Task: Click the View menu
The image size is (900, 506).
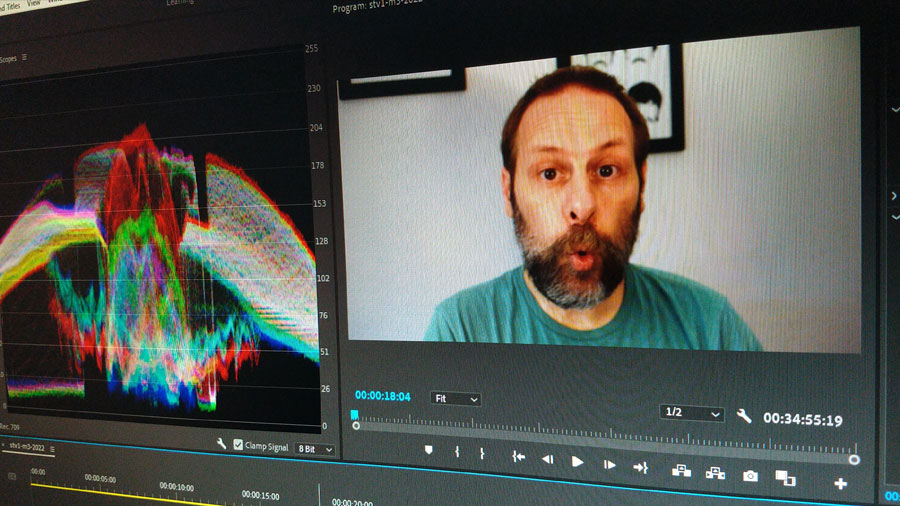Action: tap(34, 3)
